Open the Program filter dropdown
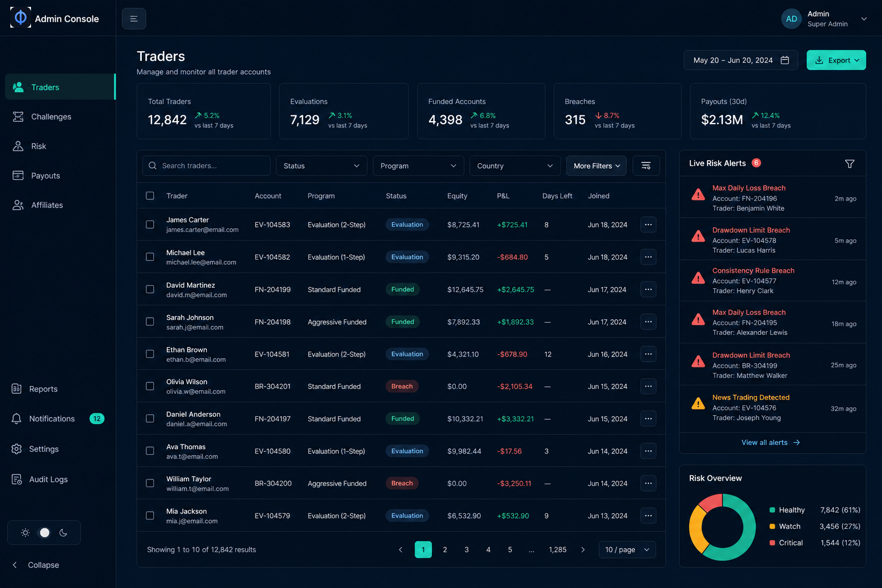Image resolution: width=882 pixels, height=588 pixels. coord(418,166)
